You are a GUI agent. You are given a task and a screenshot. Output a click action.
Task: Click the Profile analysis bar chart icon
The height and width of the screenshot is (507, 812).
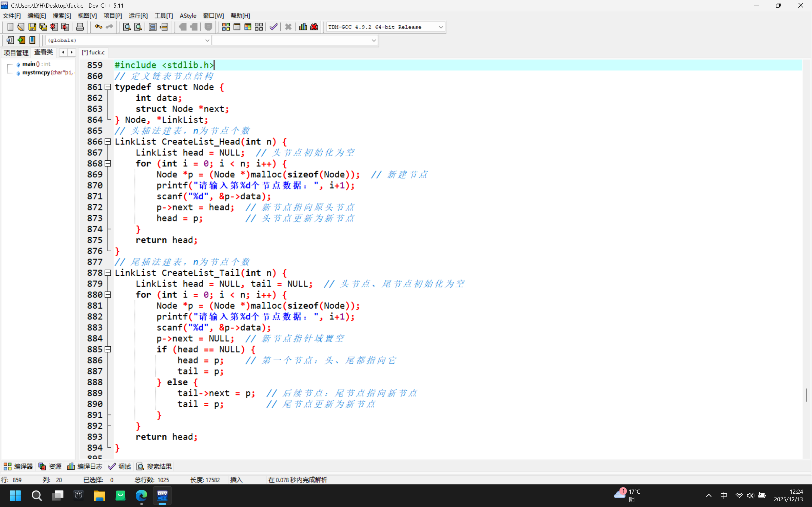click(x=303, y=27)
